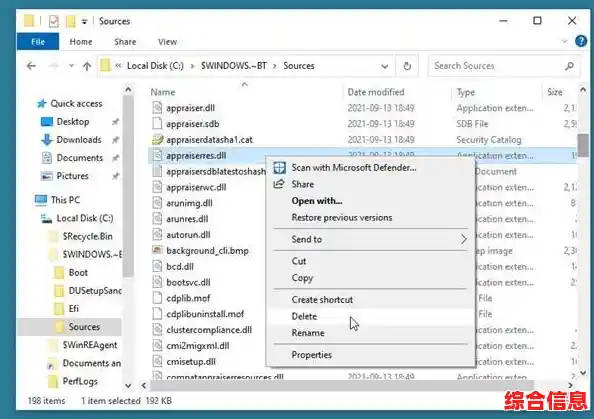This screenshot has width=594, height=419.
Task: Click the file list horizontal scroll right arrow
Action: 570,385
